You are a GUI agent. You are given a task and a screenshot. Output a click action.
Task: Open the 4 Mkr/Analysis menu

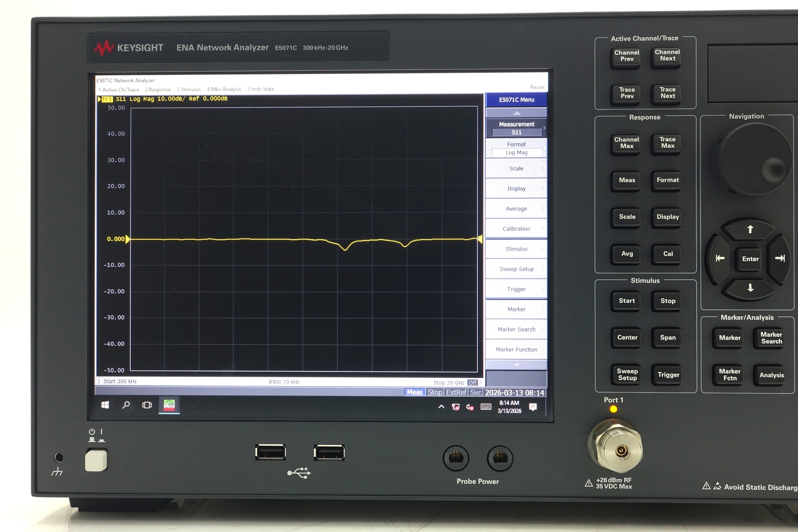click(x=224, y=89)
